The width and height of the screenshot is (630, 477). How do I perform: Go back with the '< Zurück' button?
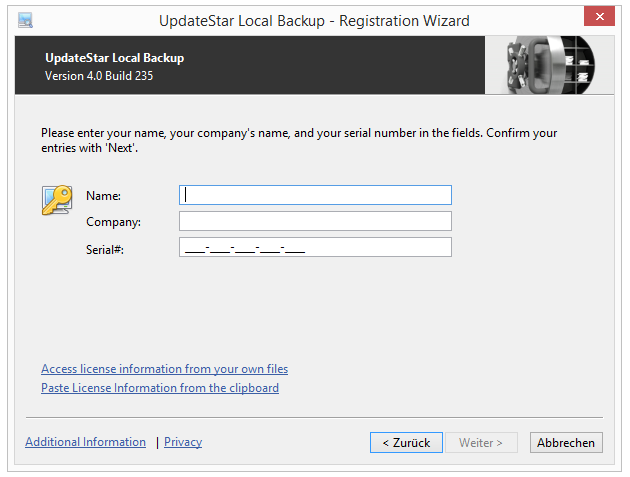406,442
